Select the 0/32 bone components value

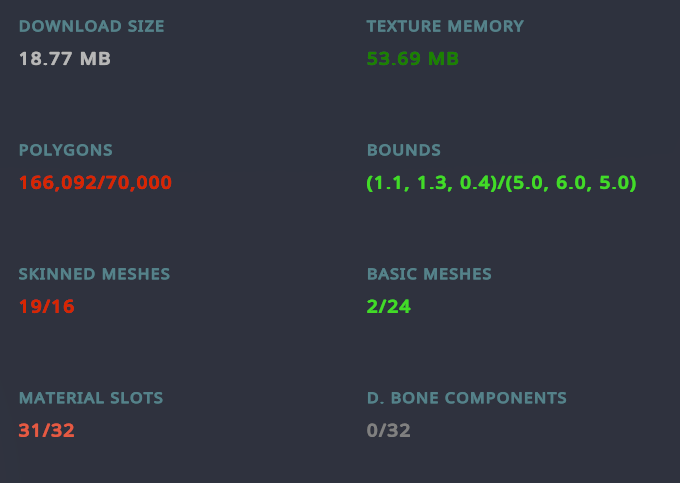pyautogui.click(x=389, y=431)
